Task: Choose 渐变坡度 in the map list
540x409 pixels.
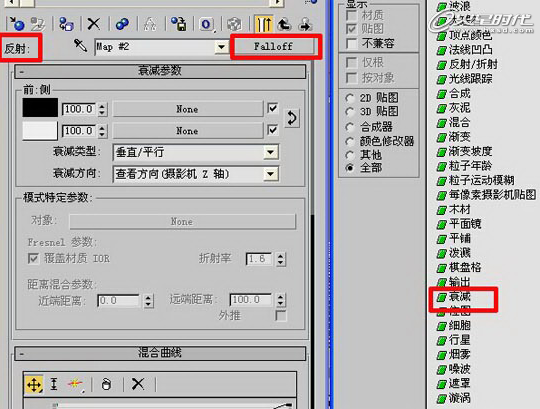Action: point(470,151)
